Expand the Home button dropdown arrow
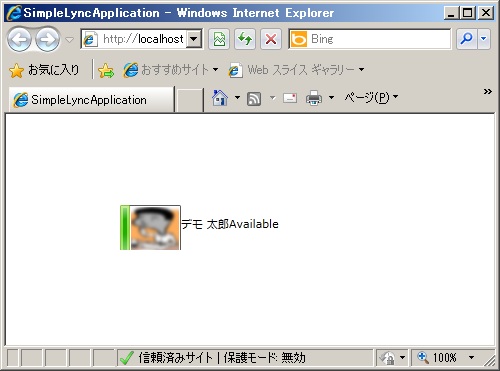 tap(237, 98)
